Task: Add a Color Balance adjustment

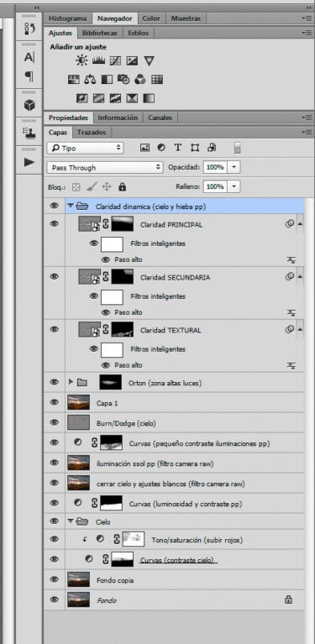Action: (90, 79)
